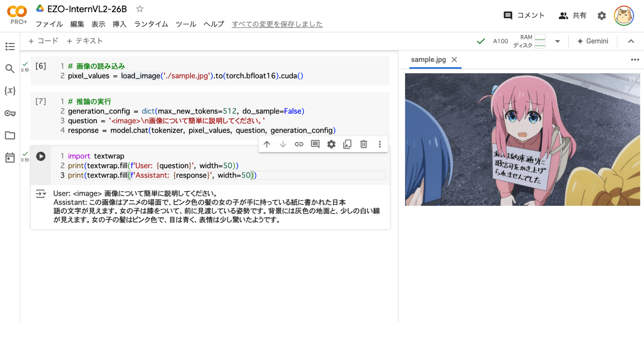Open the ランタイム menu
Viewport: 644px width, 337px height.
click(x=151, y=24)
